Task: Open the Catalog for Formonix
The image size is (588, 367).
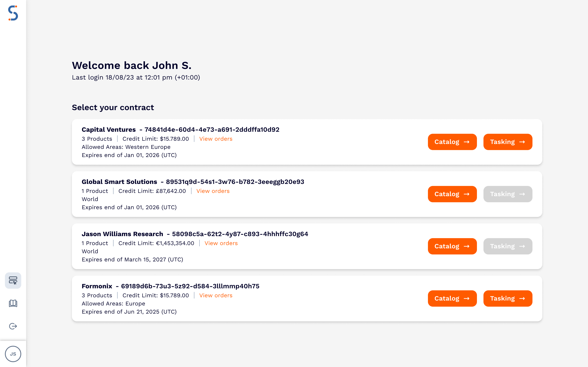Action: tap(452, 298)
